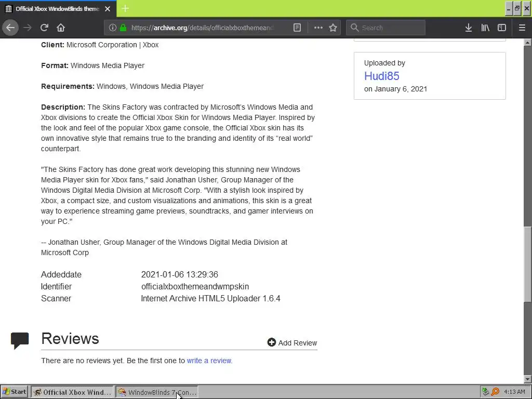Image resolution: width=532 pixels, height=399 pixels.
Task: Focus the browser Search box
Action: [385, 28]
